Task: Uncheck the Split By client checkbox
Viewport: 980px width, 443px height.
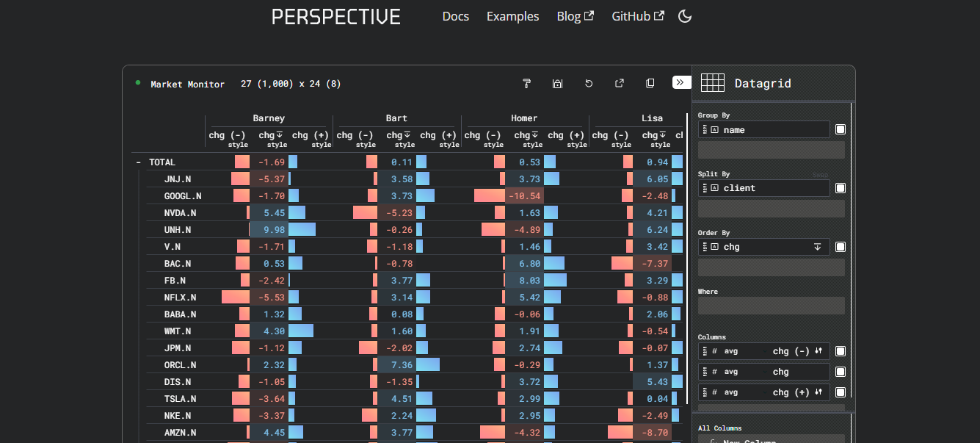Action: (x=841, y=188)
